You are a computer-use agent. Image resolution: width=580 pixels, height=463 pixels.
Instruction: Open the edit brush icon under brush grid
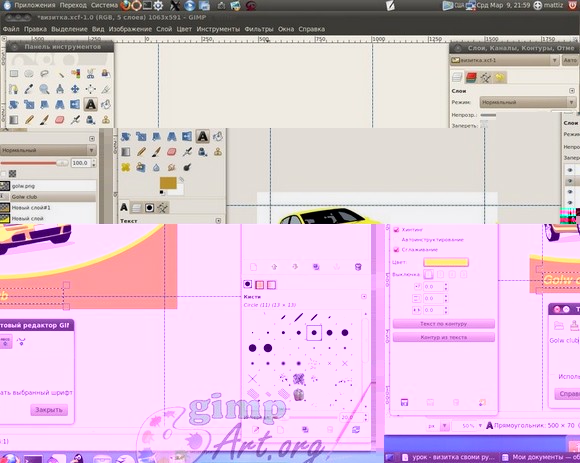(x=256, y=429)
